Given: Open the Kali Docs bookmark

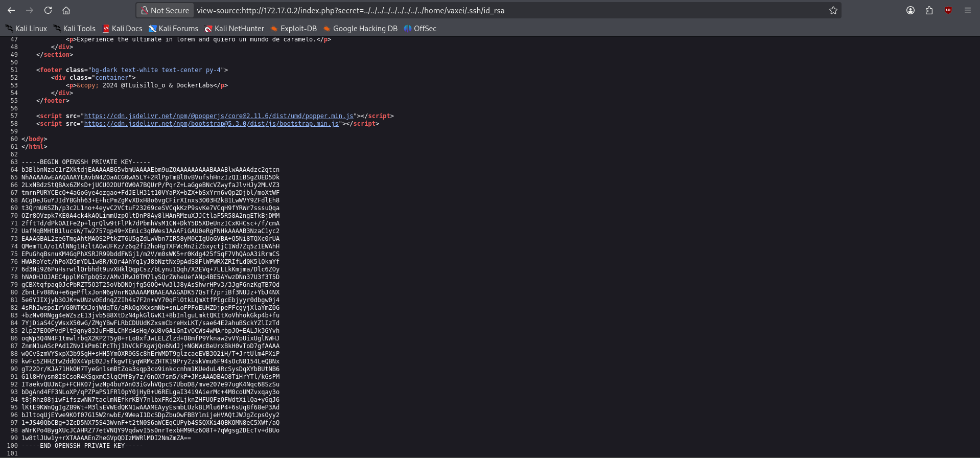Looking at the screenshot, I should tap(123, 29).
